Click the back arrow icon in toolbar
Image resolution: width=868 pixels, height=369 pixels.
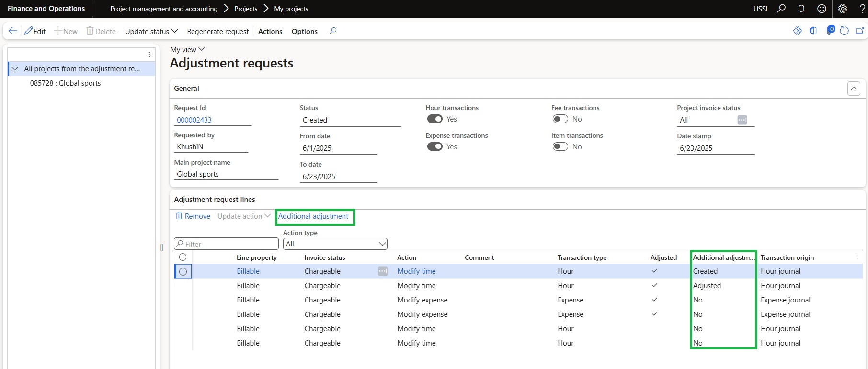click(13, 31)
